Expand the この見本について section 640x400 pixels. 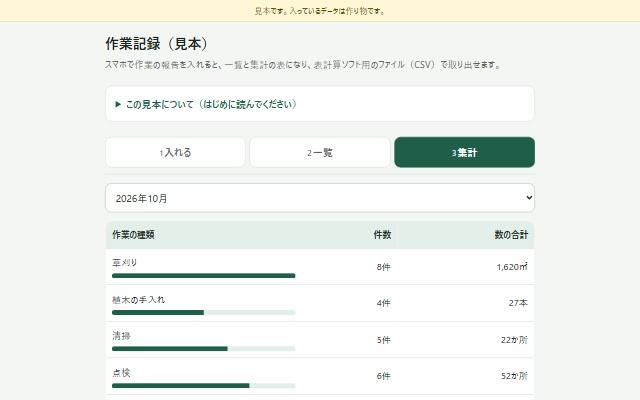[x=320, y=104]
